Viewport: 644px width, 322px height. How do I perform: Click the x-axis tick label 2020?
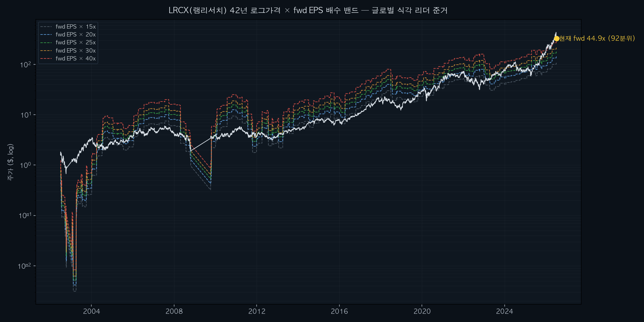pyautogui.click(x=422, y=311)
